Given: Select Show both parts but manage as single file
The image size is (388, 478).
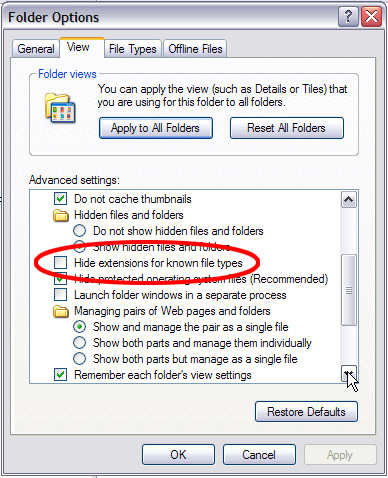Looking at the screenshot, I should [x=80, y=359].
